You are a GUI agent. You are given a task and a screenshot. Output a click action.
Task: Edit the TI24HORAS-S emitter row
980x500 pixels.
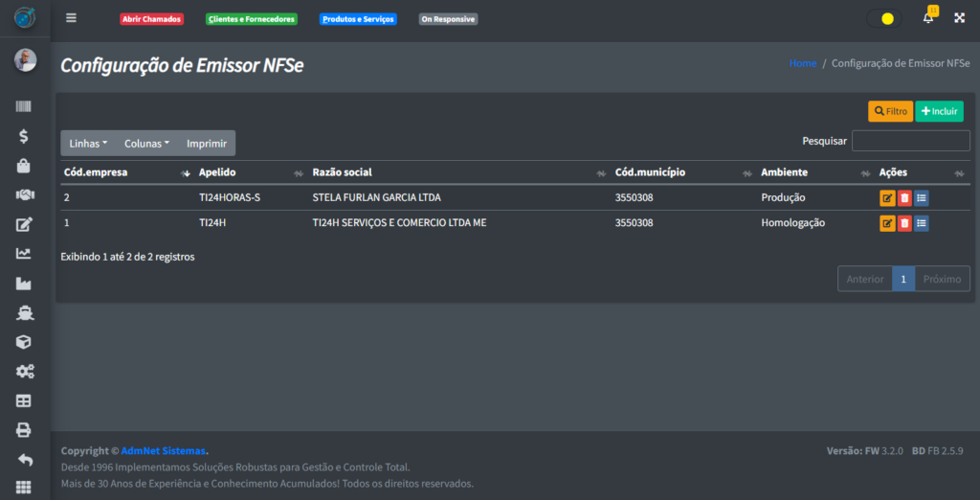(x=887, y=198)
